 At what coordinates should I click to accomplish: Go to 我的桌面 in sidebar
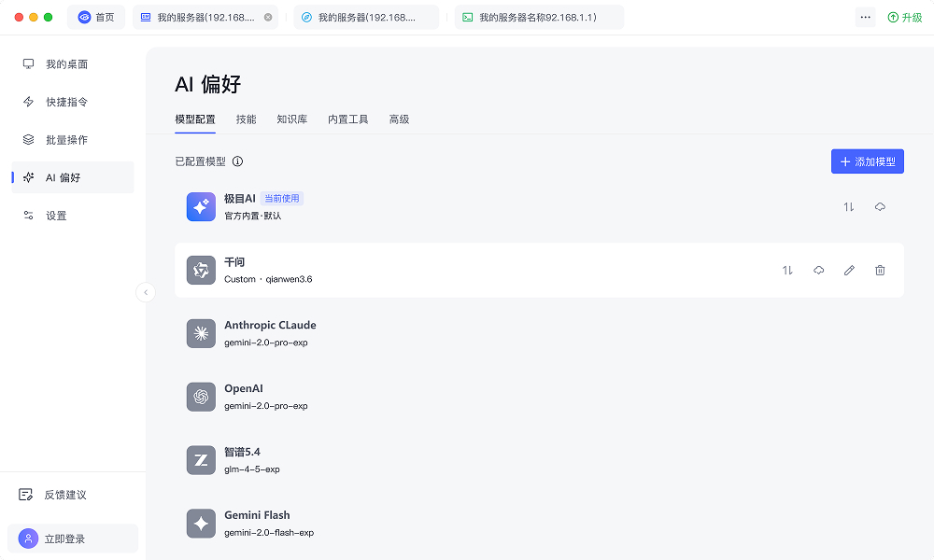[x=73, y=64]
